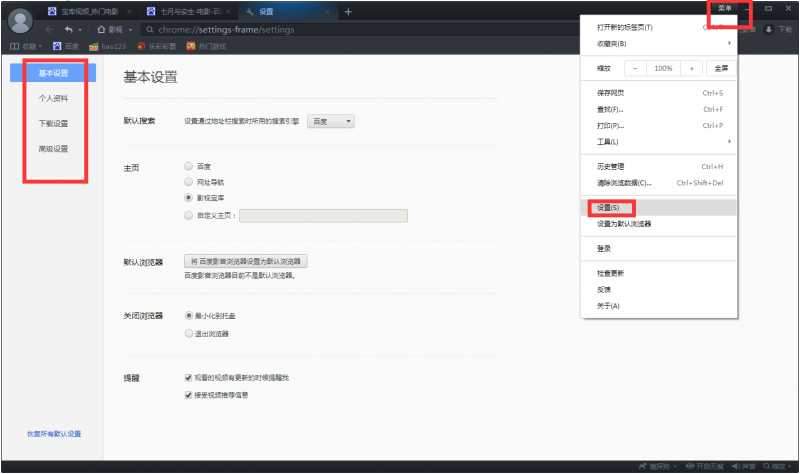The width and height of the screenshot is (800, 474).
Task: Expand the 收藏 dropdown arrow
Action: (x=40, y=46)
